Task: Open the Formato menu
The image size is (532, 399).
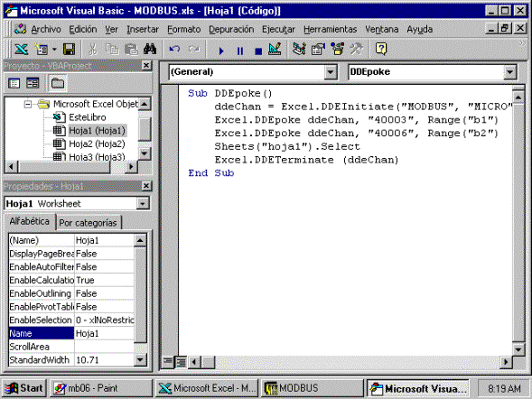Action: point(184,30)
